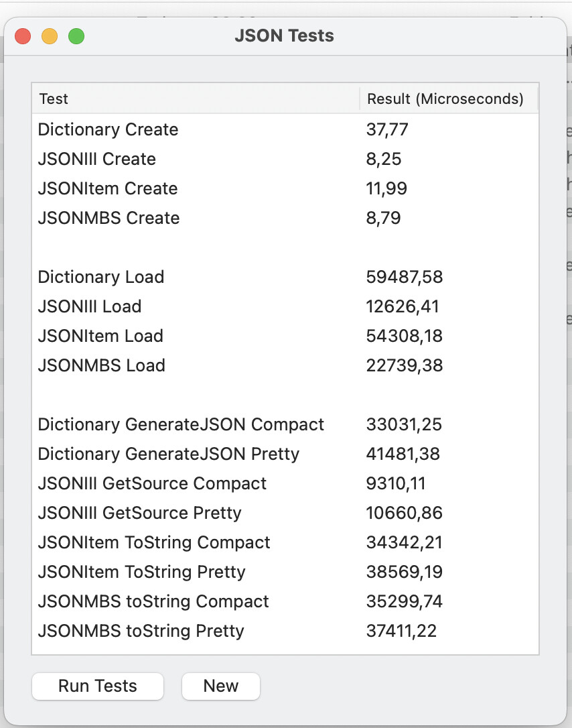Select the JSONItem Load row

point(285,336)
